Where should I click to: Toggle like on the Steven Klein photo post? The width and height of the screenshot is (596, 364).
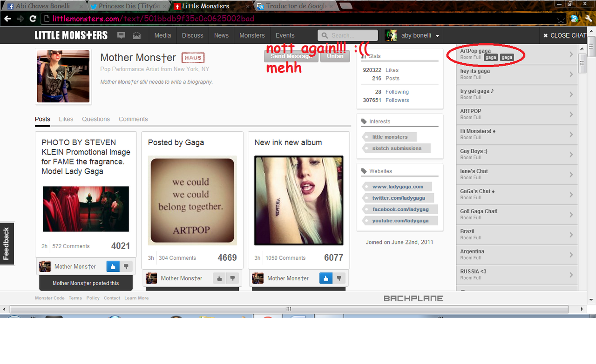[x=113, y=266]
